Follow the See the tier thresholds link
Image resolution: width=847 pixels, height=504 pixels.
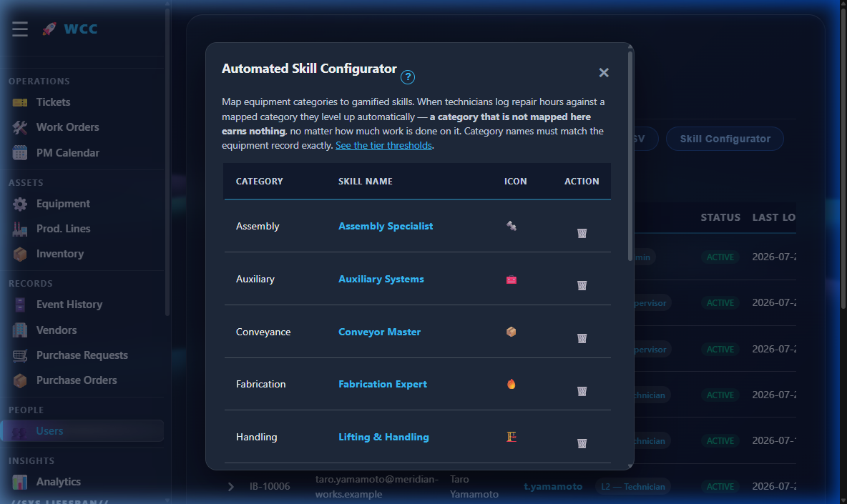pos(383,146)
